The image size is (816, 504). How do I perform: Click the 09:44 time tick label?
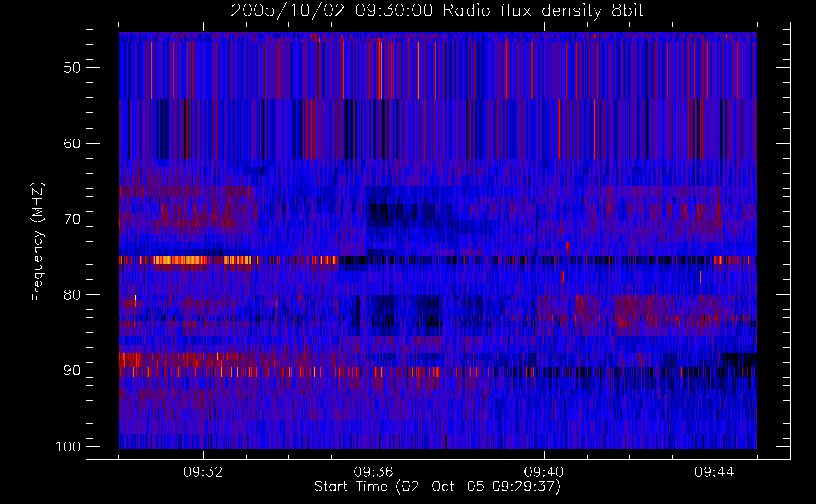[x=715, y=472]
